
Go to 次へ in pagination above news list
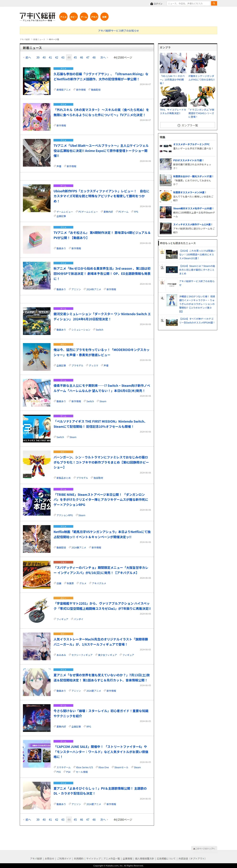click(x=104, y=58)
